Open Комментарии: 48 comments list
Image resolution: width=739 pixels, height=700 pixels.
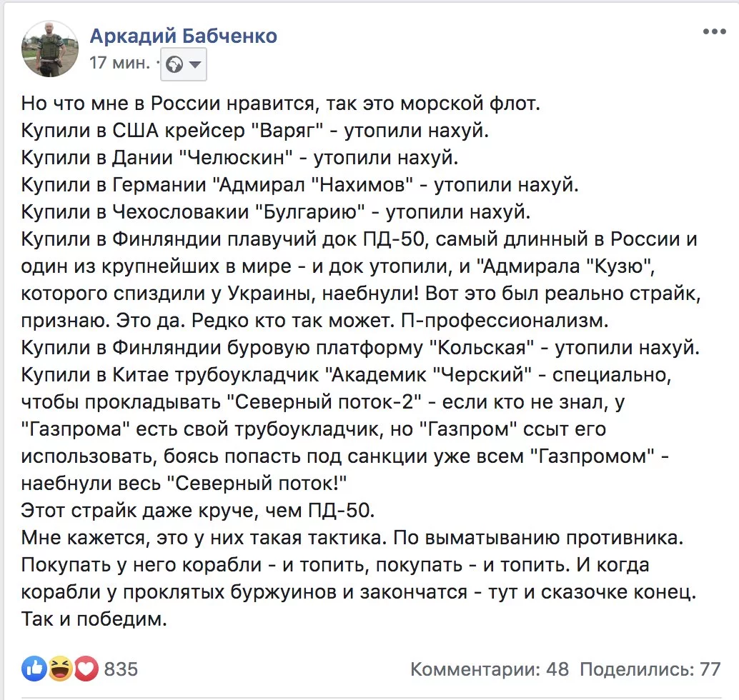489,669
